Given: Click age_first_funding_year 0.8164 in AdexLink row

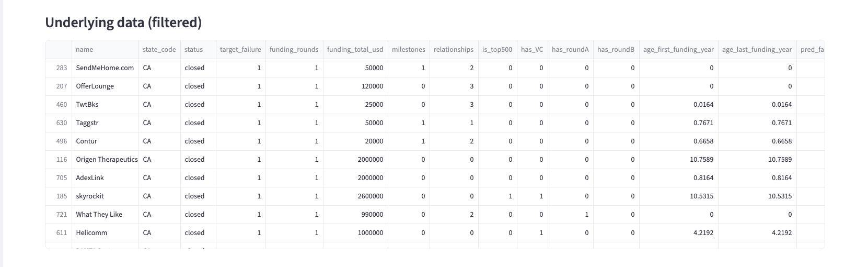Looking at the screenshot, I should coord(678,178).
